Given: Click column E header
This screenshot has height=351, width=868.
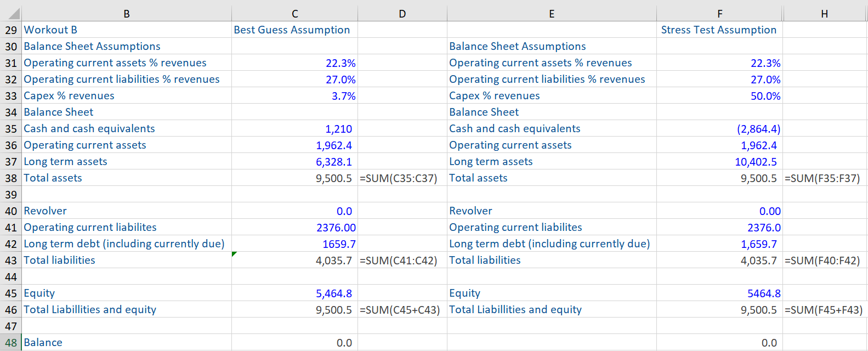Looking at the screenshot, I should click(552, 14).
